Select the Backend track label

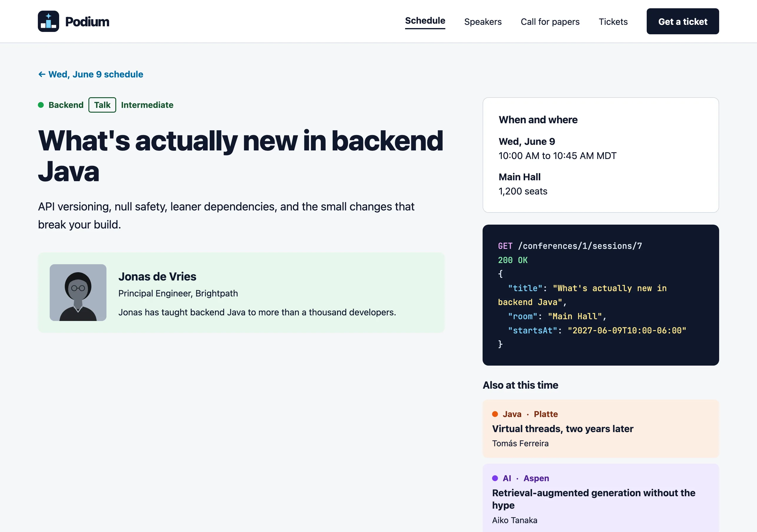pyautogui.click(x=66, y=105)
